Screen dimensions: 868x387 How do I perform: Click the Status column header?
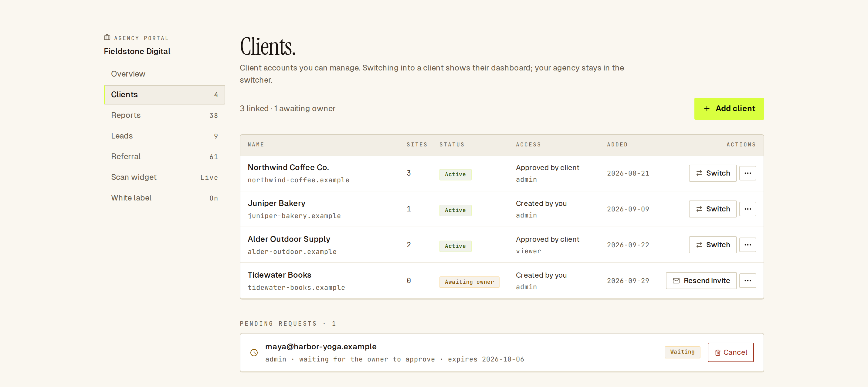(452, 144)
